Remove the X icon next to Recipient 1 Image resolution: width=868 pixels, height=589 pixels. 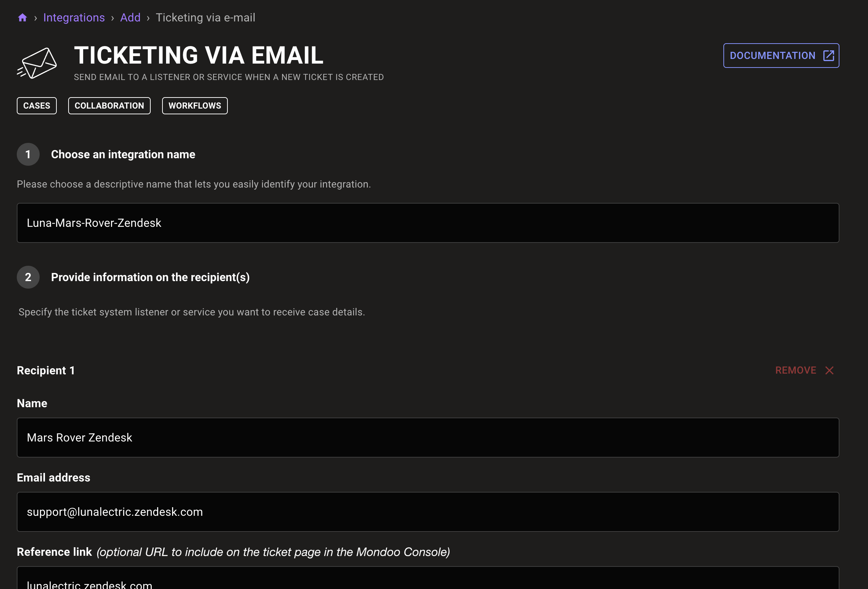click(831, 370)
